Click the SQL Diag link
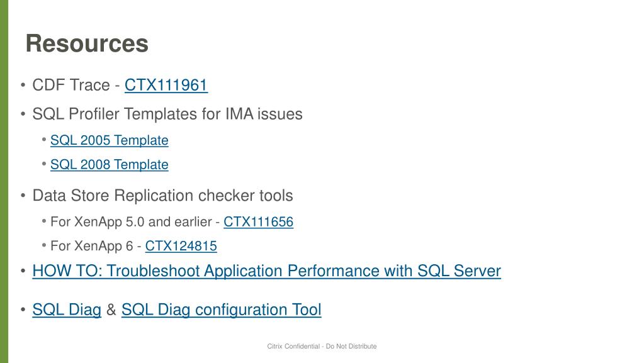644x363 pixels. (67, 310)
